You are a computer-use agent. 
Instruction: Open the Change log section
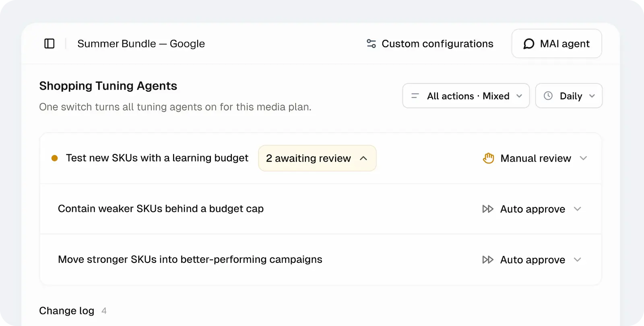[x=67, y=311]
